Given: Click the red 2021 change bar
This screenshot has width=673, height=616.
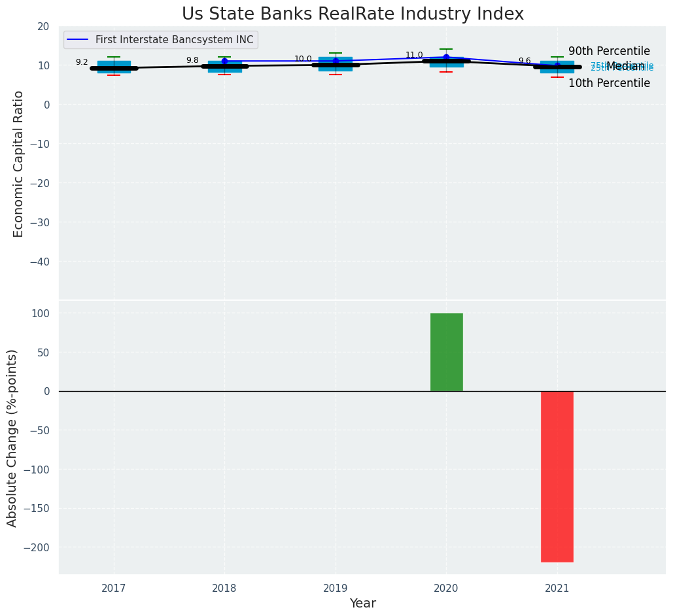Looking at the screenshot, I should (x=557, y=476).
